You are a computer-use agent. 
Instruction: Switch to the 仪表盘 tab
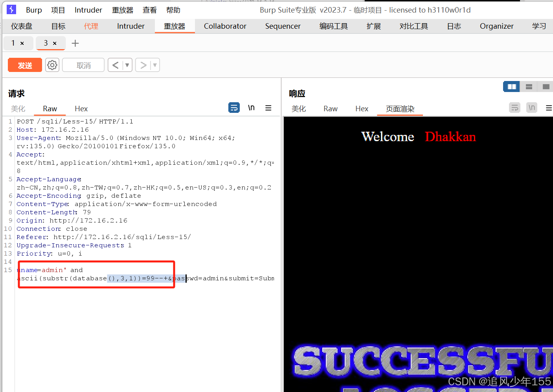[22, 26]
